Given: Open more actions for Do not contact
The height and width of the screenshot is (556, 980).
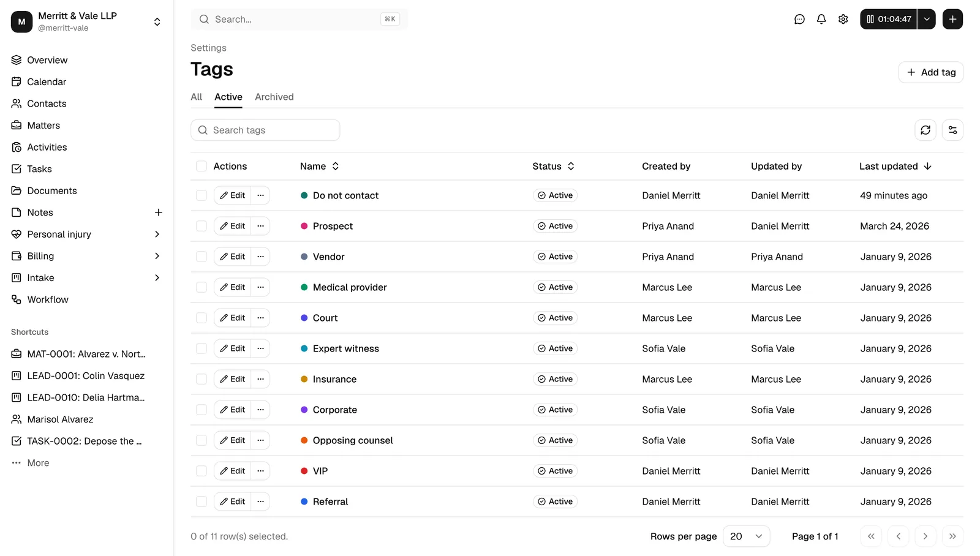Looking at the screenshot, I should click(260, 195).
